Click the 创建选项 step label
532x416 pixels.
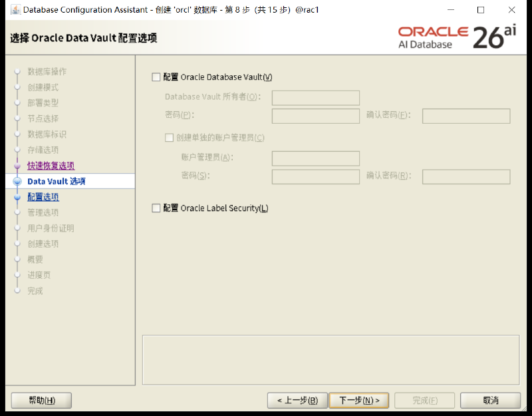point(43,244)
